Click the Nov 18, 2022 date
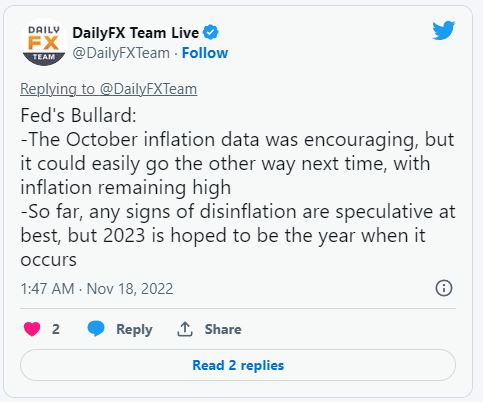 click(x=130, y=289)
